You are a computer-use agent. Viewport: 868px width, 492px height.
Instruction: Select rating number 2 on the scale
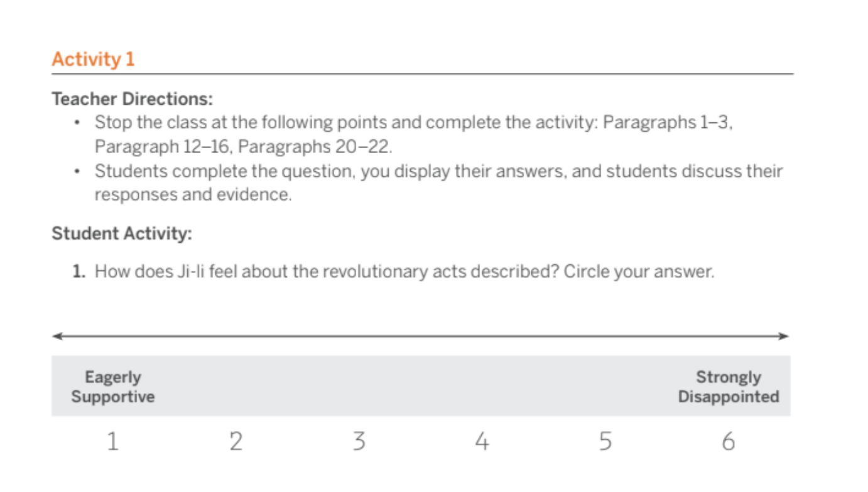coord(236,442)
